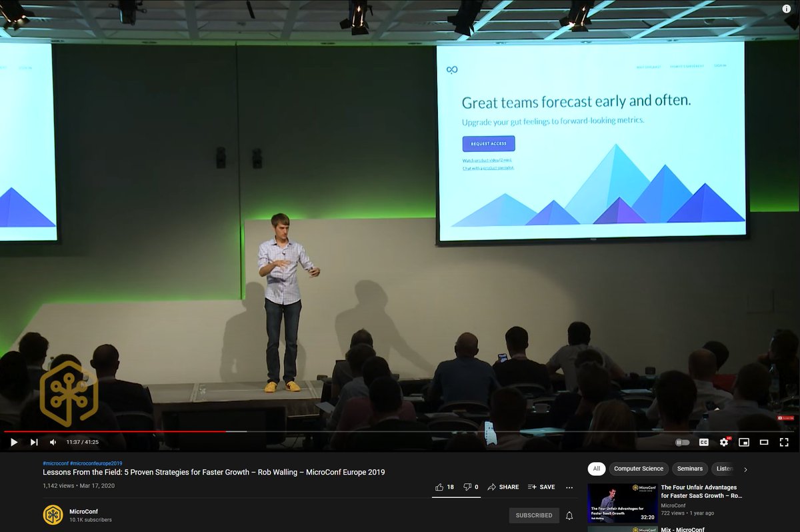This screenshot has height=532, width=800.
Task: Click the 11:37 / 41:25 time display
Action: coord(82,442)
